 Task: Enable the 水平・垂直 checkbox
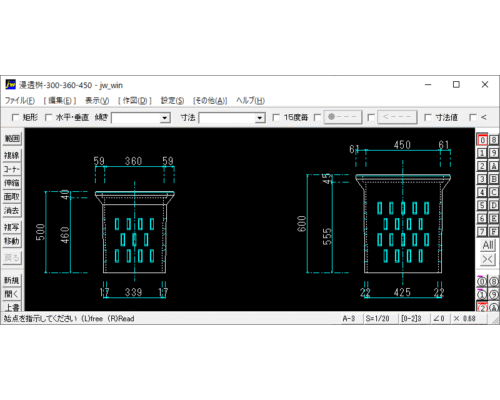[48, 117]
